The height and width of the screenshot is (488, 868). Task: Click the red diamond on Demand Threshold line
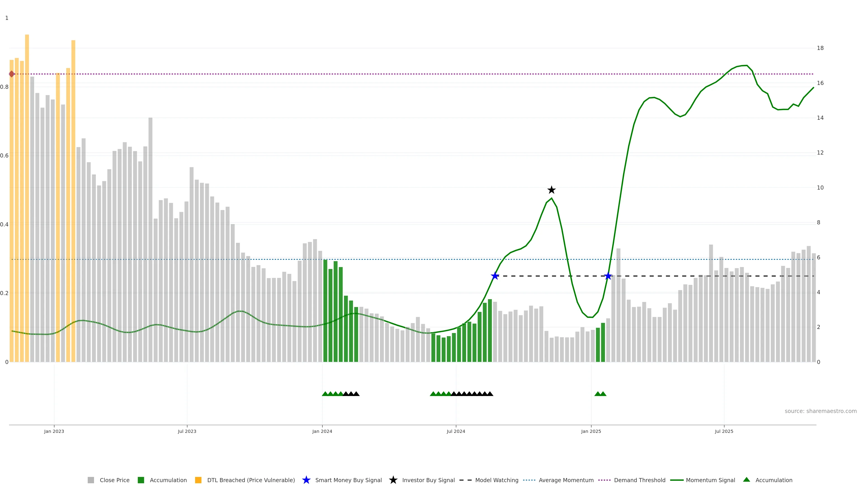(x=12, y=74)
